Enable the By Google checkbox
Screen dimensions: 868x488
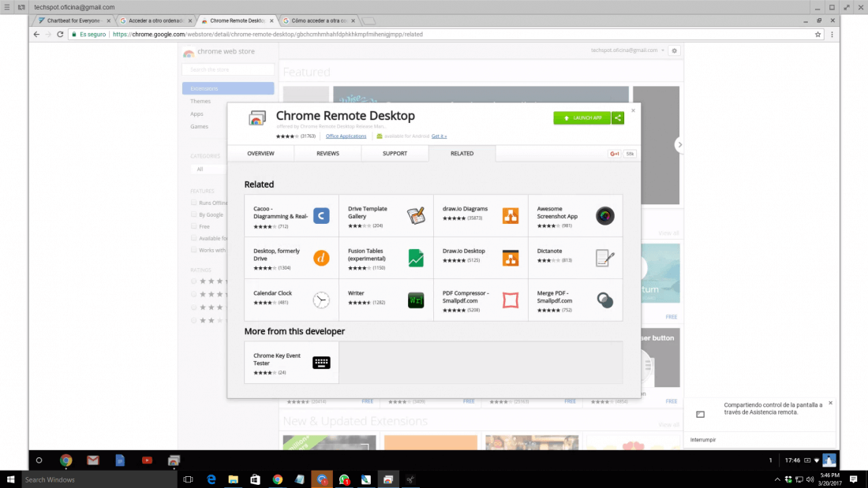click(x=194, y=214)
